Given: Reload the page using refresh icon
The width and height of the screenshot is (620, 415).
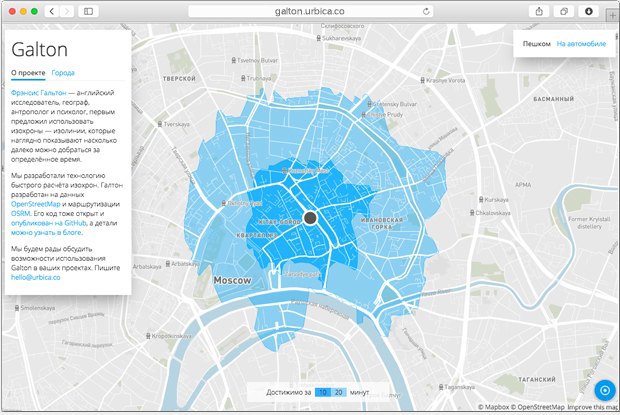Looking at the screenshot, I should coord(426,11).
